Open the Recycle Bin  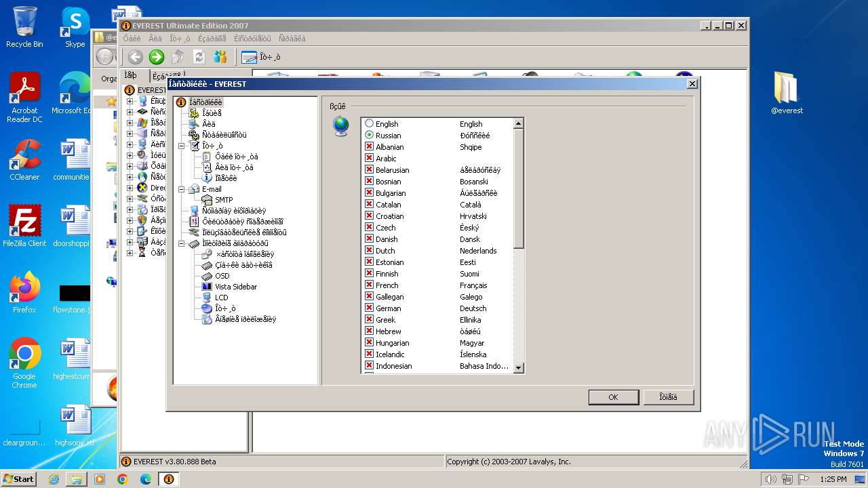[x=24, y=27]
